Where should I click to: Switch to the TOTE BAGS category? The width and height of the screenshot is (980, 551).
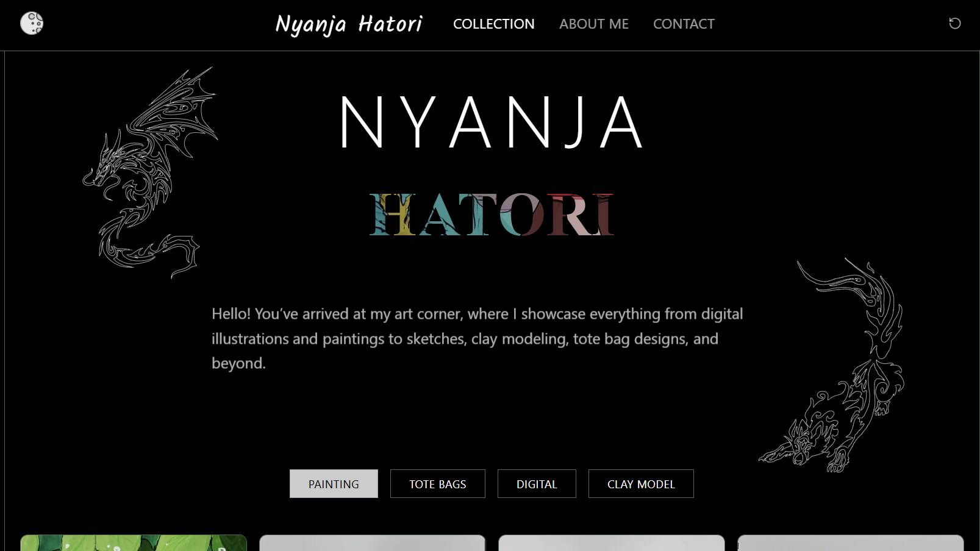point(437,484)
